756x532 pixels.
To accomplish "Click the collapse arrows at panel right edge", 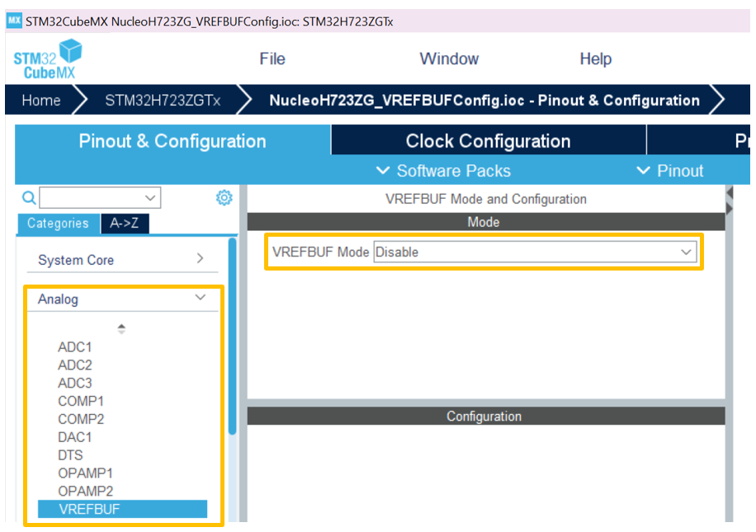I will click(x=730, y=200).
